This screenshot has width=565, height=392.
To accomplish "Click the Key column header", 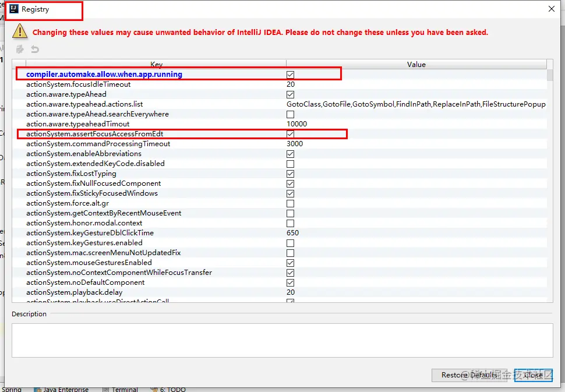I will tap(156, 64).
